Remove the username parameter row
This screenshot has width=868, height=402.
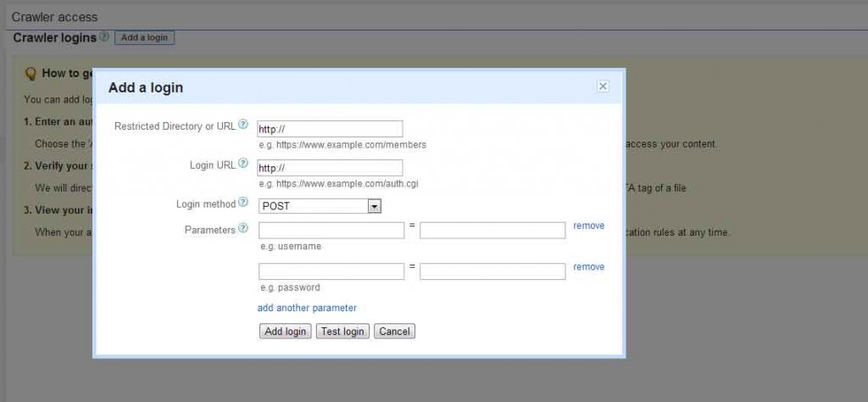pos(589,226)
